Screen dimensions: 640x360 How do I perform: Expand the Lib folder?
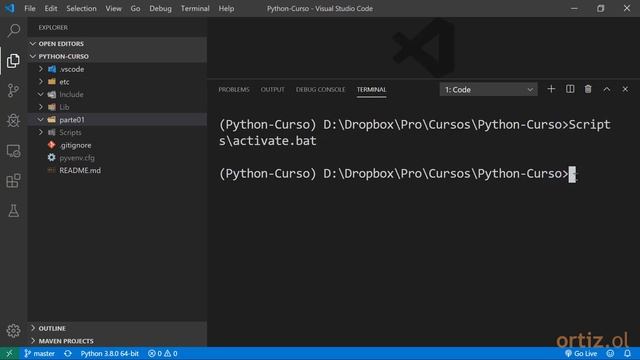click(117, 107)
